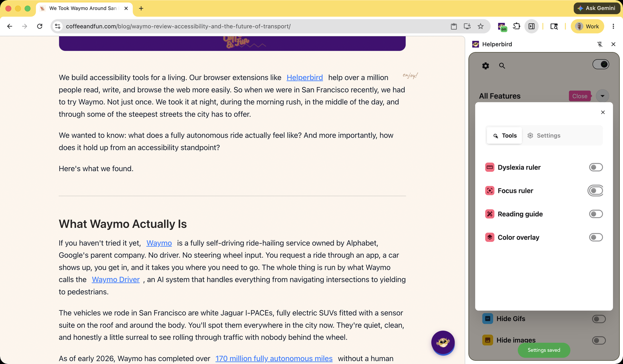Click the What Waymo Actually Is heading

pyautogui.click(x=123, y=224)
